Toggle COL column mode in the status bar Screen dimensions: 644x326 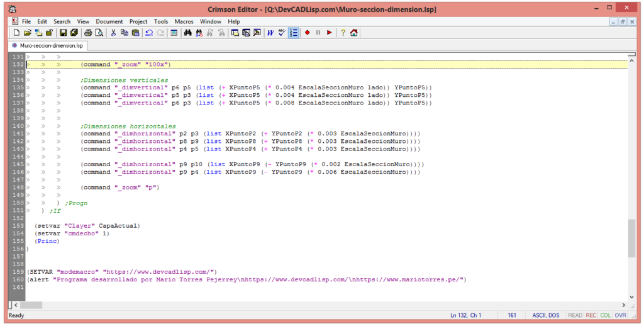pos(605,315)
